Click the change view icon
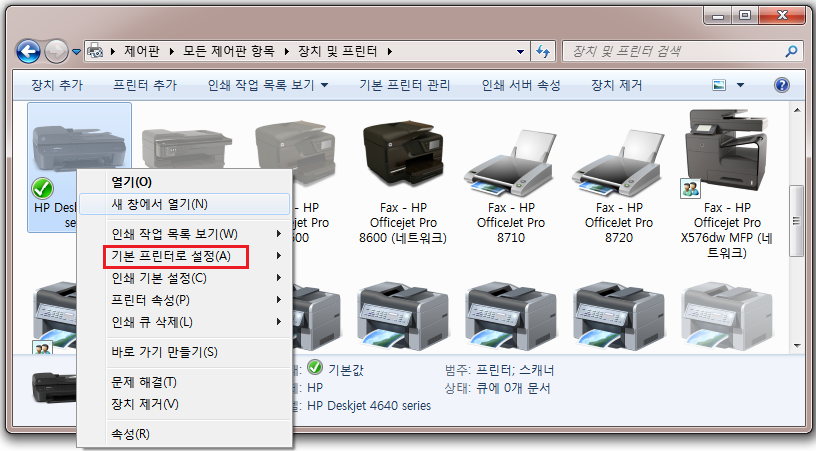Viewport: 816px width, 451px height. [719, 85]
